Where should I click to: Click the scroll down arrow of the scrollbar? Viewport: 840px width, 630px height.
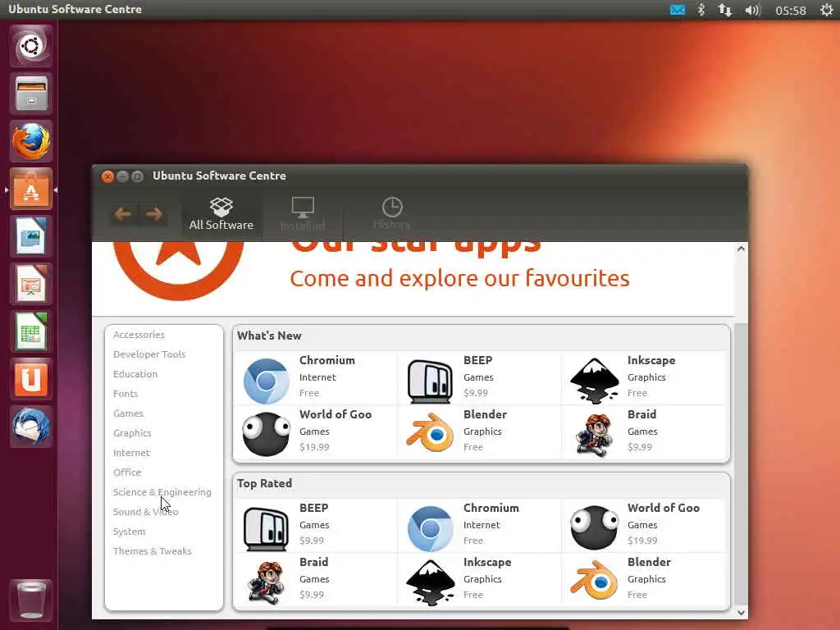click(x=741, y=613)
